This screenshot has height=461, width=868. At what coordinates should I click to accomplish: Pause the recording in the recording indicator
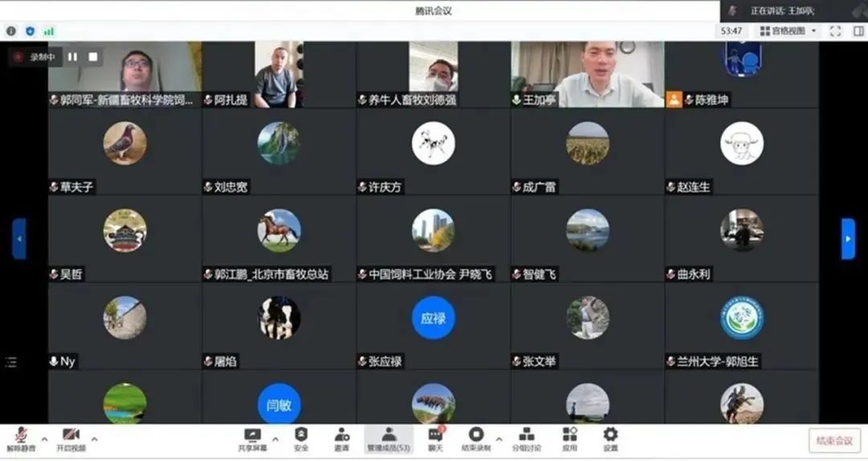(72, 57)
